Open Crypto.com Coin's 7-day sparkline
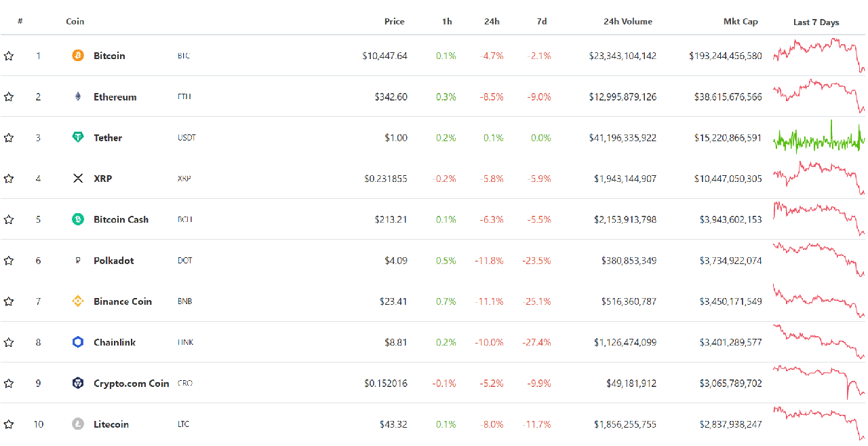Viewport: 868px width, 446px height. [x=819, y=382]
